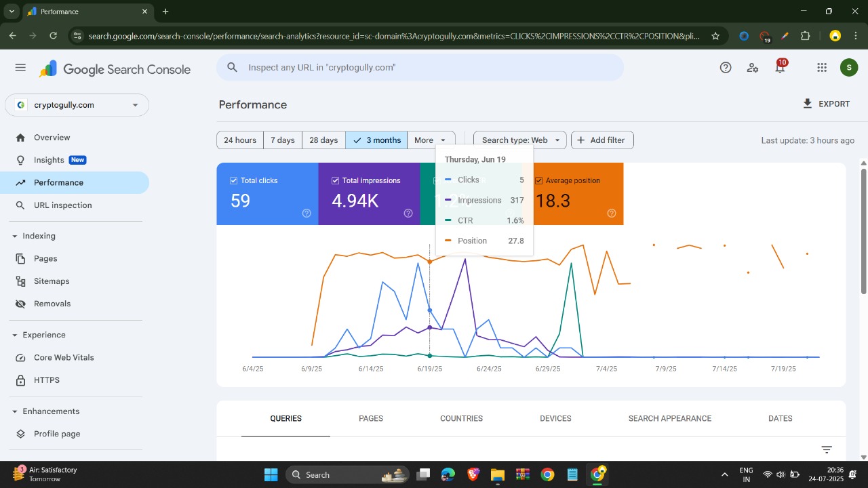Open the account avatar S
868x488 pixels.
(x=848, y=67)
